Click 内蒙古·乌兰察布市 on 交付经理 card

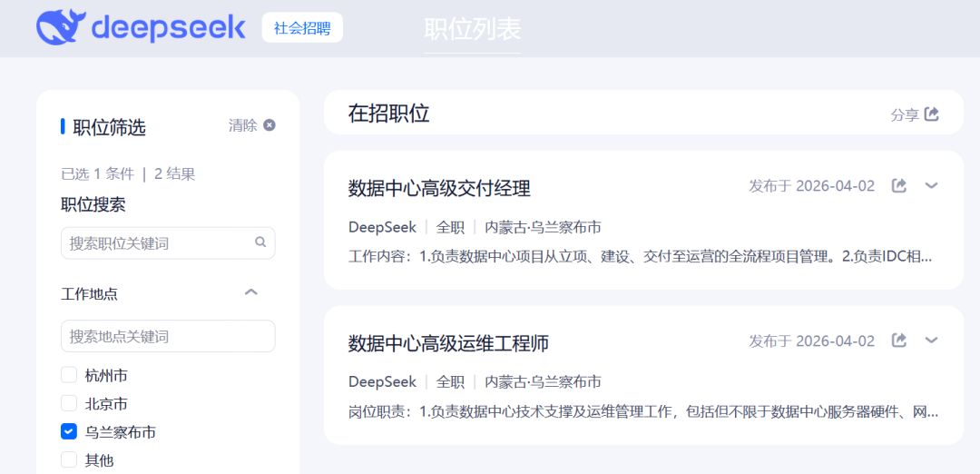point(544,227)
